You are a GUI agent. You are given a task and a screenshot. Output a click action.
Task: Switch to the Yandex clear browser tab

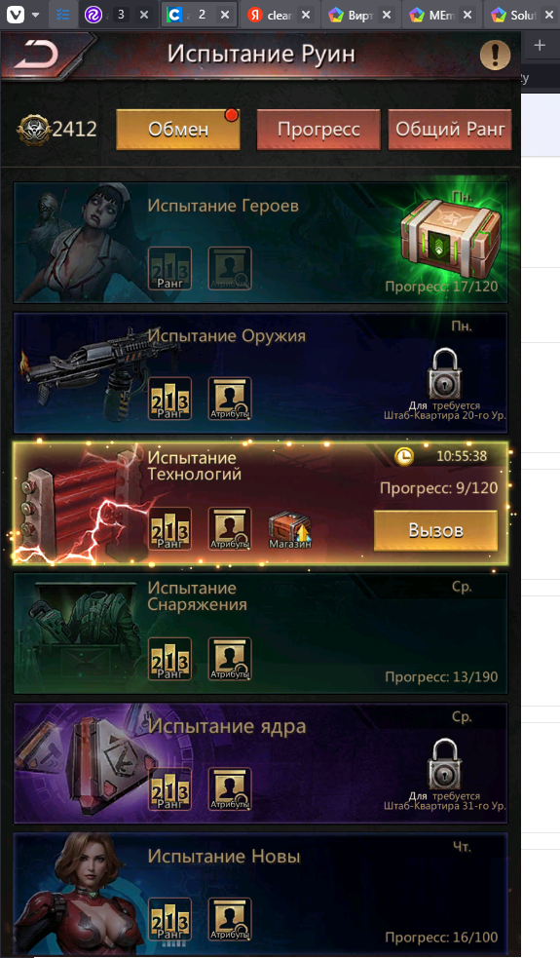(x=280, y=15)
